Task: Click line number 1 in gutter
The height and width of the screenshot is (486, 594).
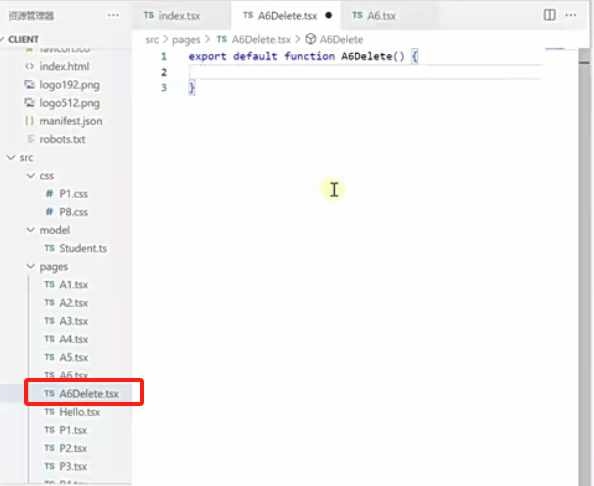Action: click(x=164, y=56)
